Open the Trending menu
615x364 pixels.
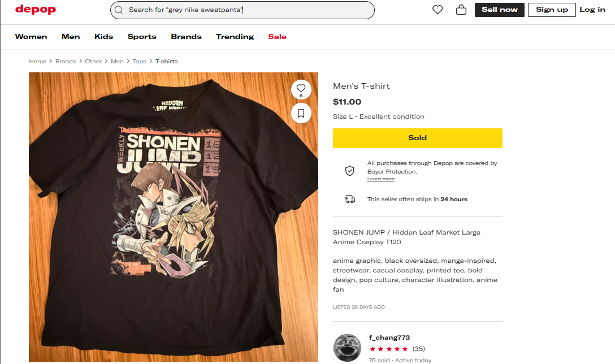[235, 37]
